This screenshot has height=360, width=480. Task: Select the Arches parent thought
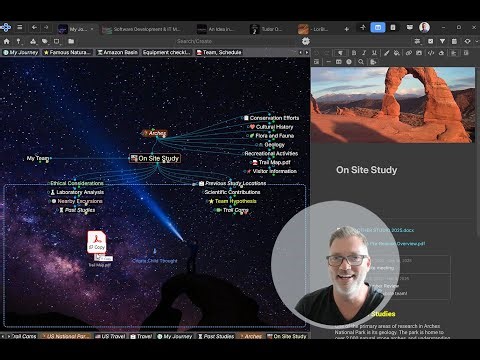pos(154,133)
